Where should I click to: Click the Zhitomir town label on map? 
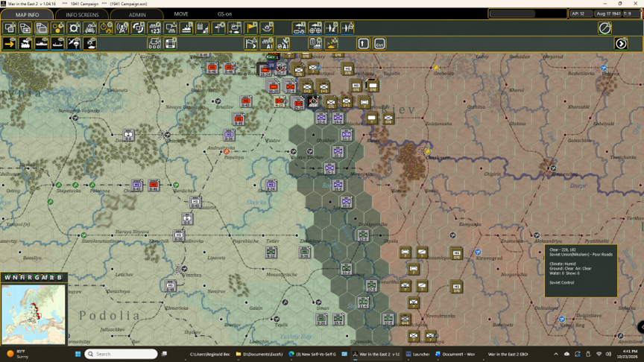[x=175, y=141]
